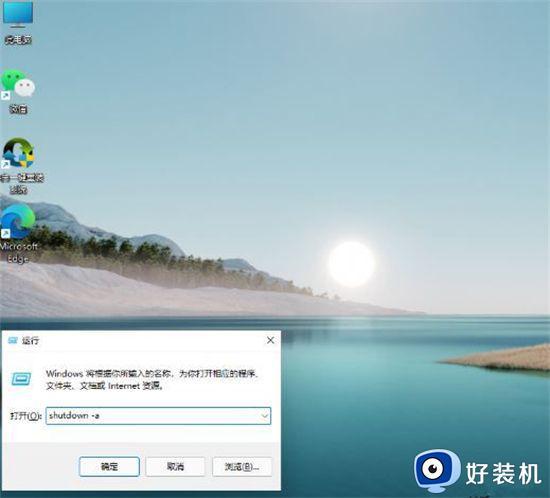Click the large Run icon beside description
550x498 pixels.
pyautogui.click(x=21, y=379)
